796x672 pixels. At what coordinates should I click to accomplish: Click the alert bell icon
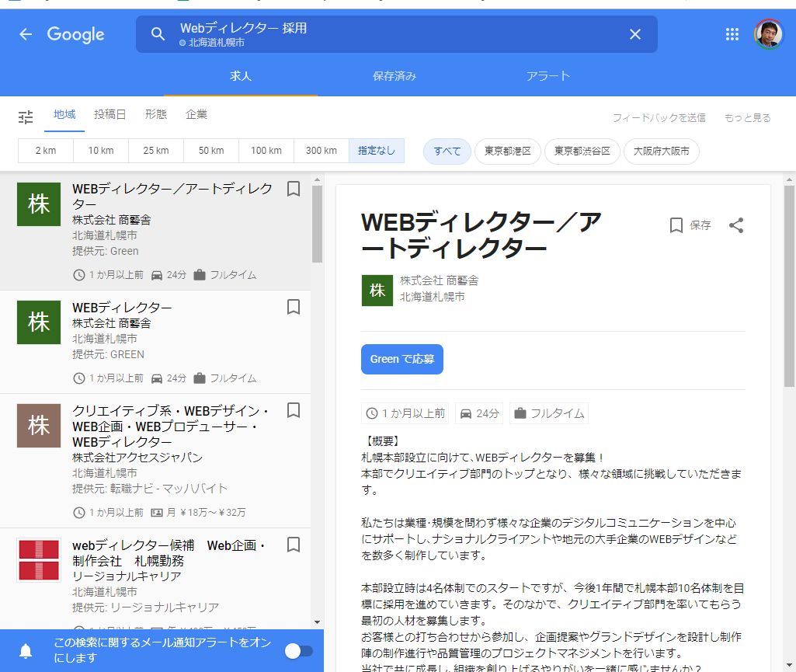click(26, 651)
